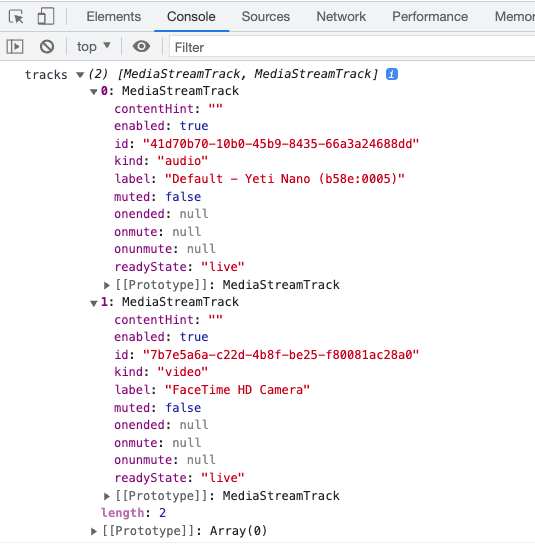Focus the console Filter input field
The width and height of the screenshot is (535, 547).
[352, 46]
